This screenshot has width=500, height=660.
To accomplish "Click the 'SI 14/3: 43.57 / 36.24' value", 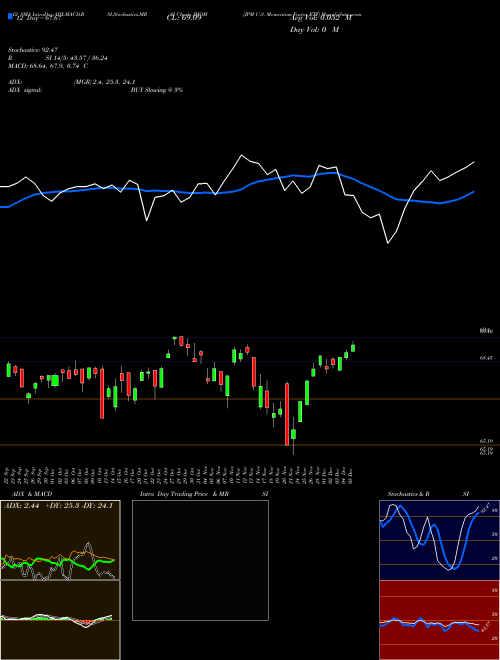I will [x=77, y=58].
